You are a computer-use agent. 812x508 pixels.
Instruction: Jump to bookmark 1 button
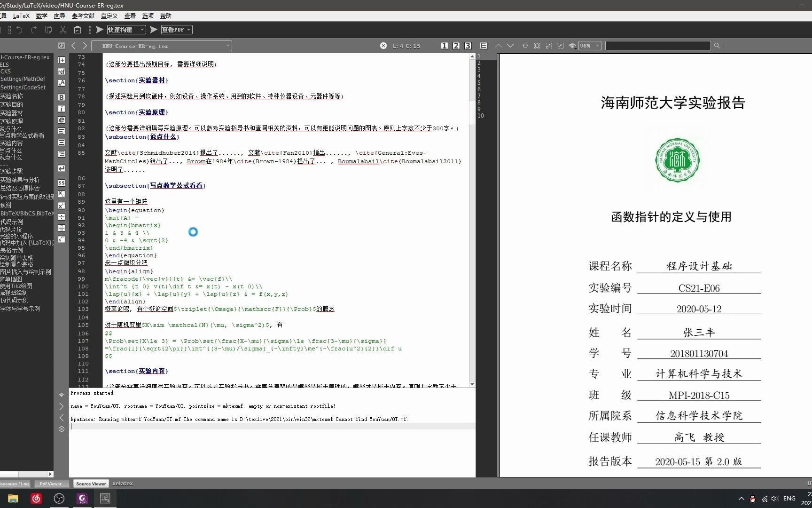[445, 46]
